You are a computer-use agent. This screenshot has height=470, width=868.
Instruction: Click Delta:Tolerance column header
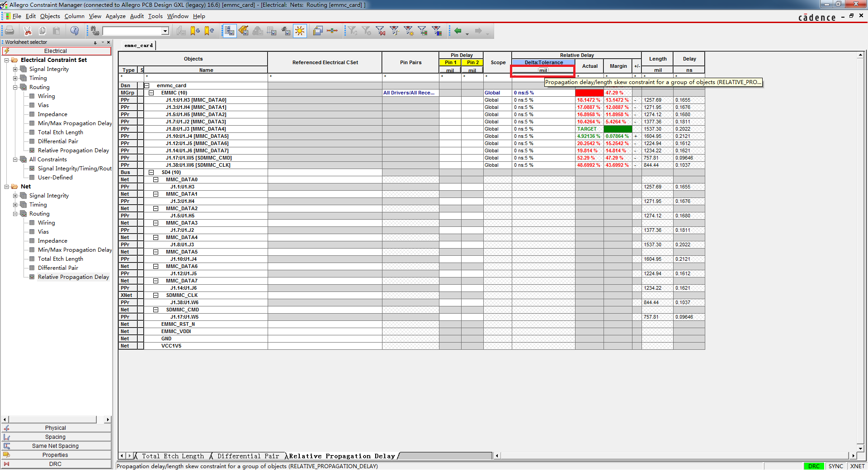coord(543,62)
